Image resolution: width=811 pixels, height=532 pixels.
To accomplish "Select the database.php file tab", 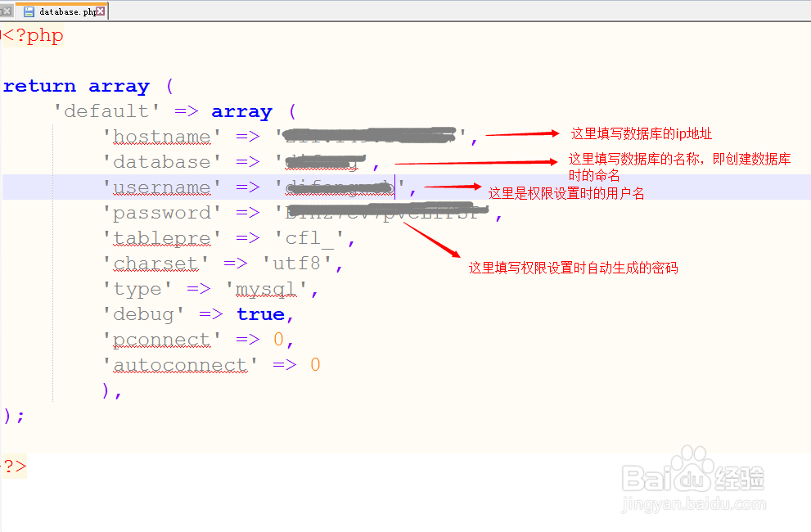I will [62, 11].
